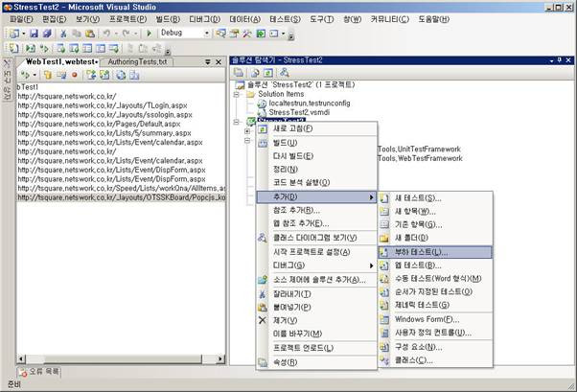This screenshot has width=577, height=392.
Task: Open 테스트(S) menu in menu bar
Action: point(285,19)
